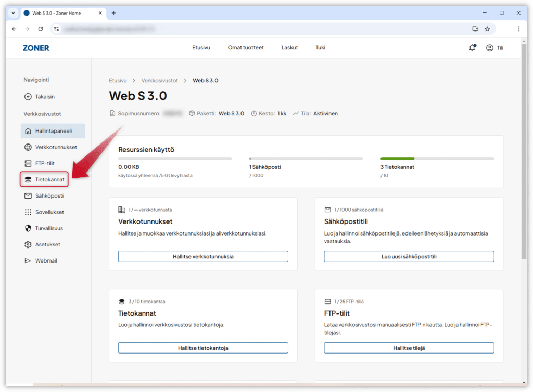Open Chrome three-dot menu
This screenshot has height=392, width=533.
tap(518, 29)
